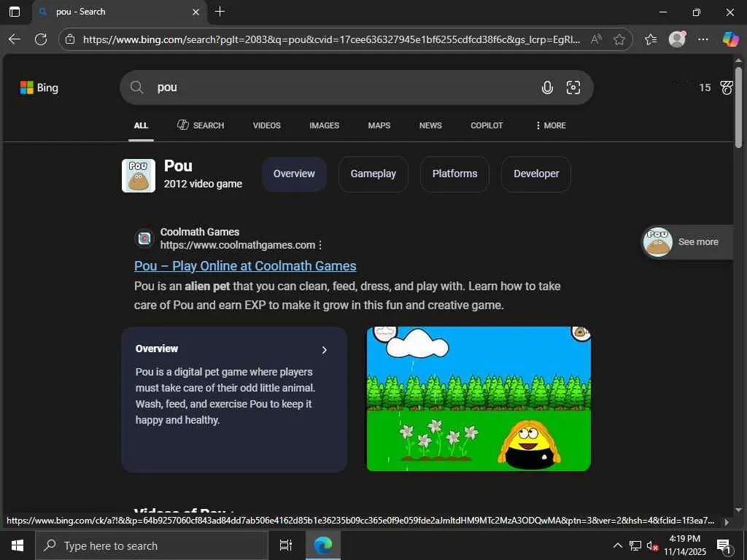Open the Pou gameplay screenshot image
Viewport: 747px width, 560px height.
click(479, 399)
